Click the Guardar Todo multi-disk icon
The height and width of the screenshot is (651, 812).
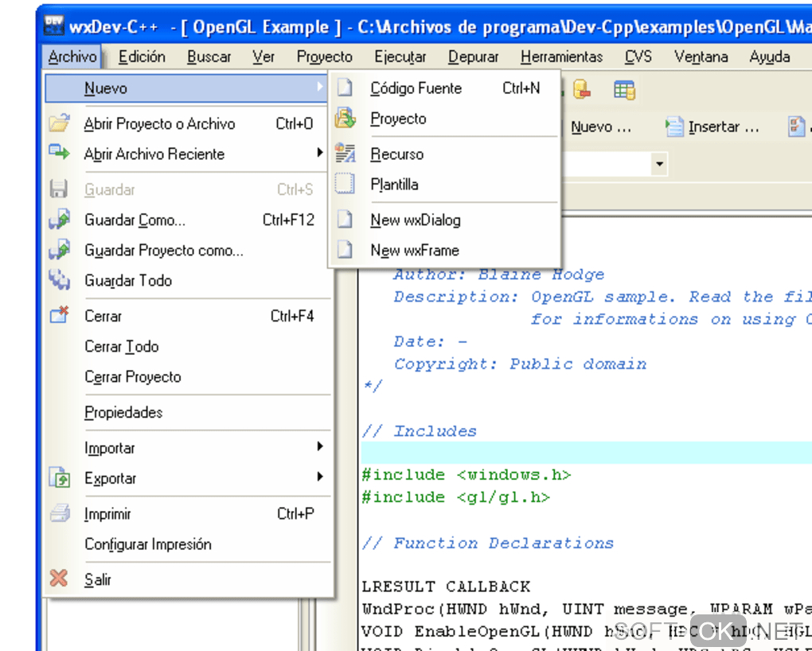tap(60, 279)
